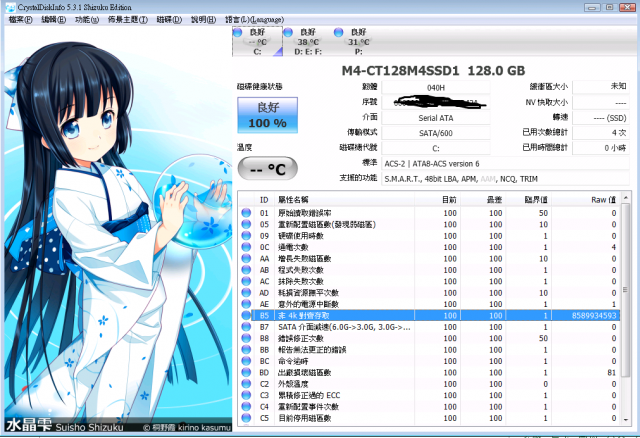Image resolution: width=640 pixels, height=438 pixels.
Task: Click the power on hours field 0 小時
Action: point(600,148)
